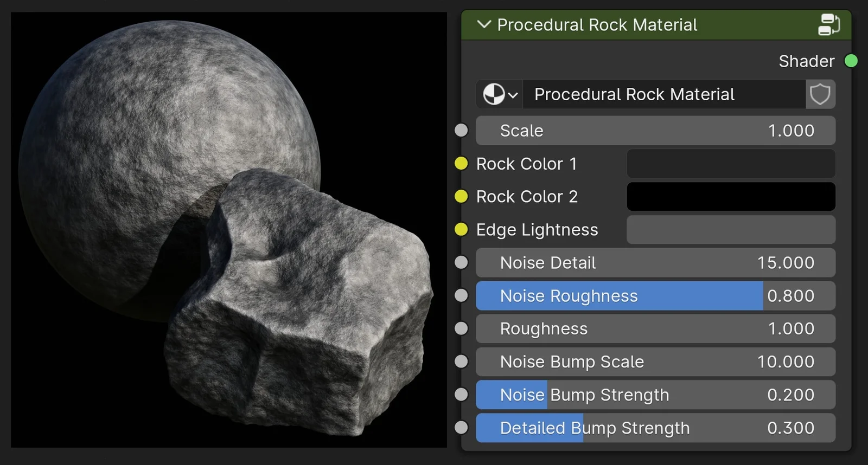The image size is (868, 465).
Task: Click the node group name field
Action: (x=663, y=94)
